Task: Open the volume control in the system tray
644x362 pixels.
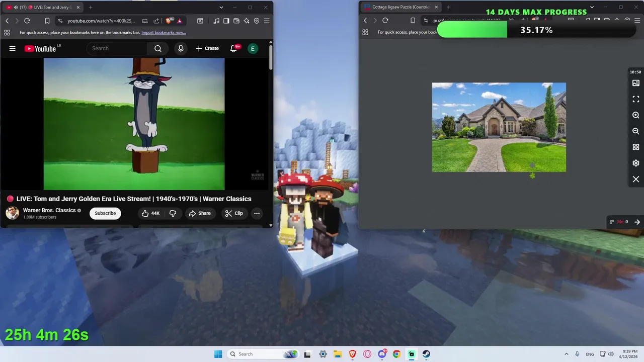Action: (x=611, y=354)
